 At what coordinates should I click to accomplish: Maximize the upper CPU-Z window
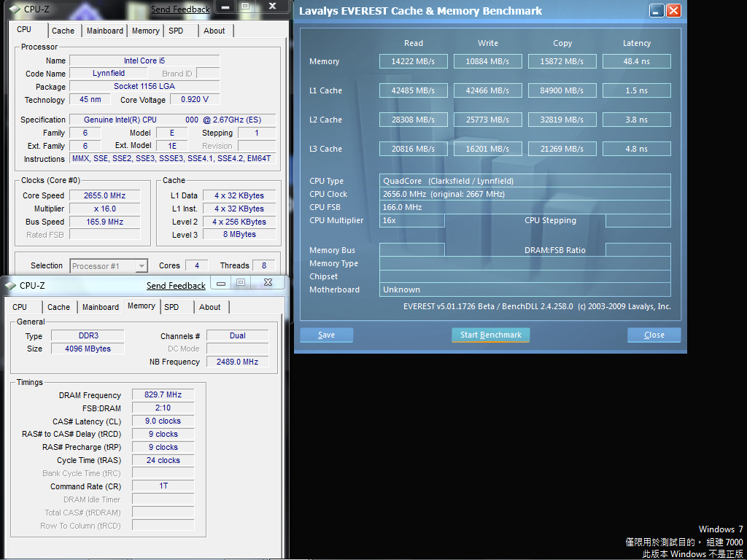coord(245,6)
